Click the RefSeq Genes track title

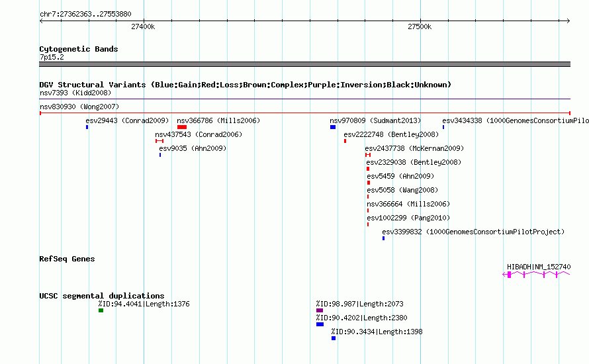pos(67,259)
